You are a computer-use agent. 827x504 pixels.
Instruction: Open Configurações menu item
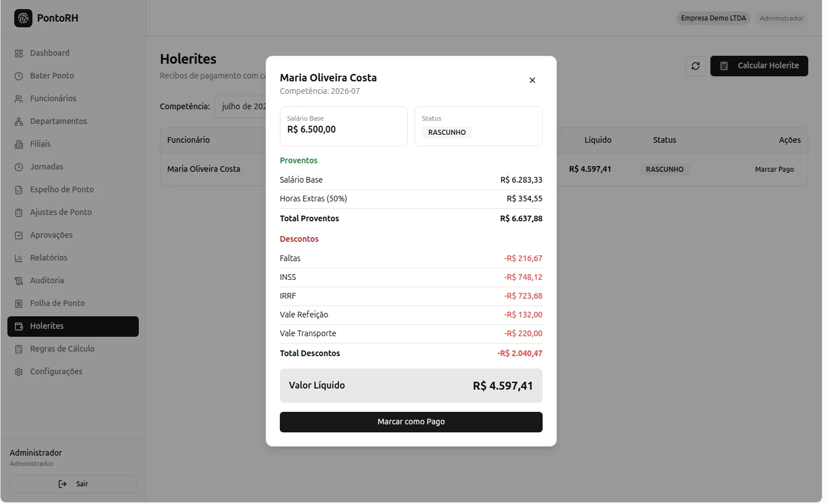coord(73,371)
